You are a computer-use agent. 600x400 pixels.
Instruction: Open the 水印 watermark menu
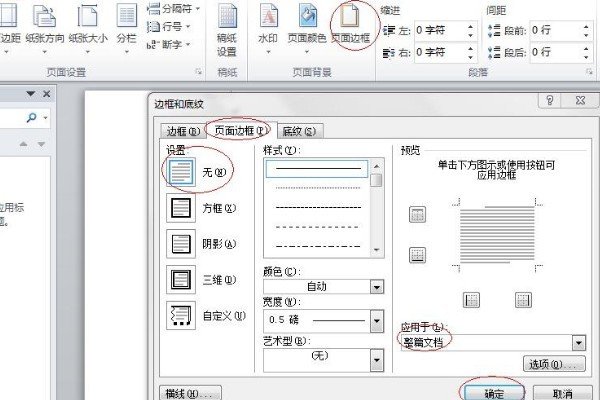(x=268, y=29)
